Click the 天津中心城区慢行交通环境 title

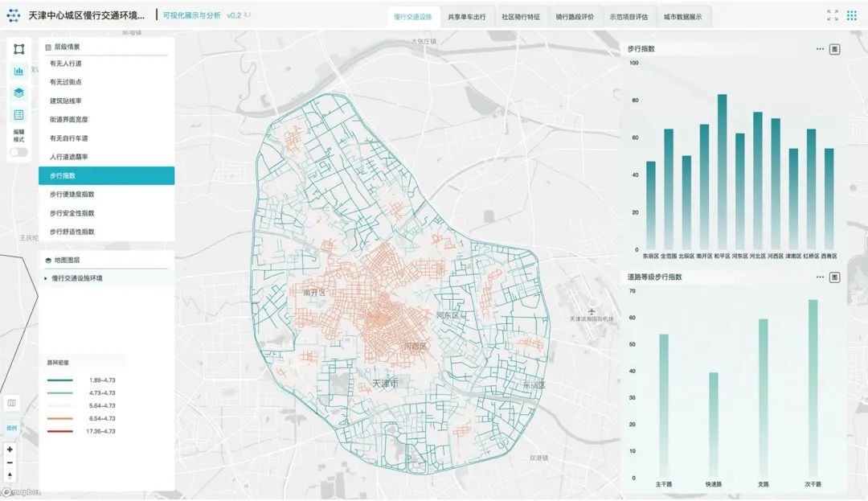[x=86, y=15]
